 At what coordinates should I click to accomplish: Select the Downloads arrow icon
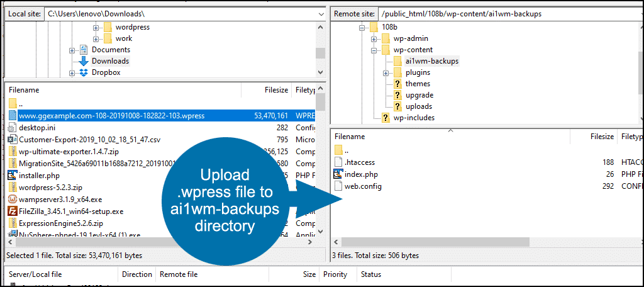[x=84, y=61]
